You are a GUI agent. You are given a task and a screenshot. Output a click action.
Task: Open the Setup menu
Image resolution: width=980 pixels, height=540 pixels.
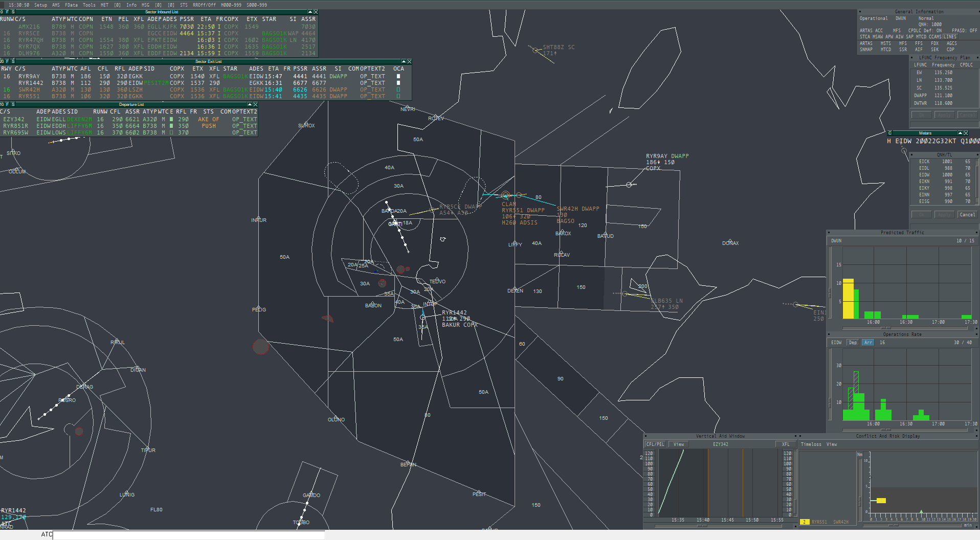pyautogui.click(x=40, y=5)
